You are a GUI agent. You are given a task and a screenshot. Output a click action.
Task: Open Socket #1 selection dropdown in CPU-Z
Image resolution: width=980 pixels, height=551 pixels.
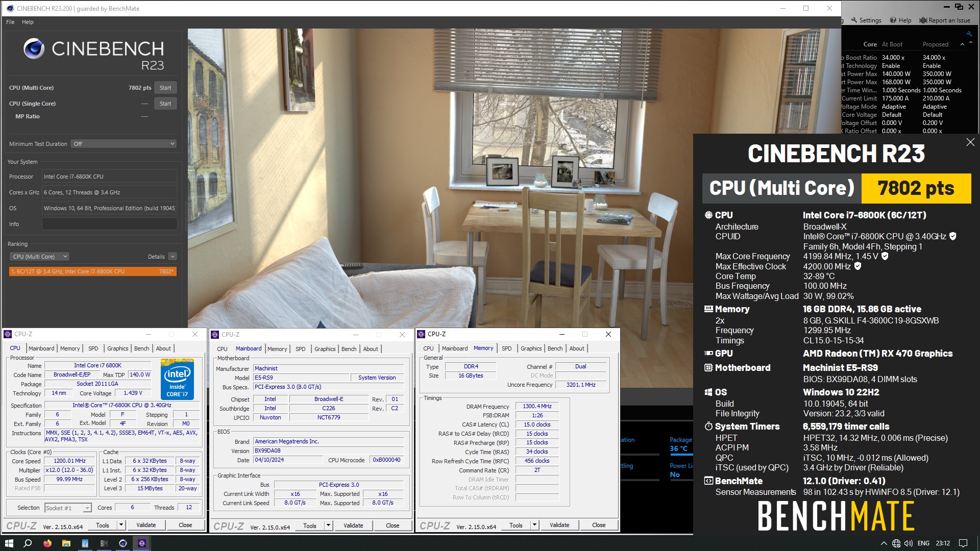tap(87, 508)
